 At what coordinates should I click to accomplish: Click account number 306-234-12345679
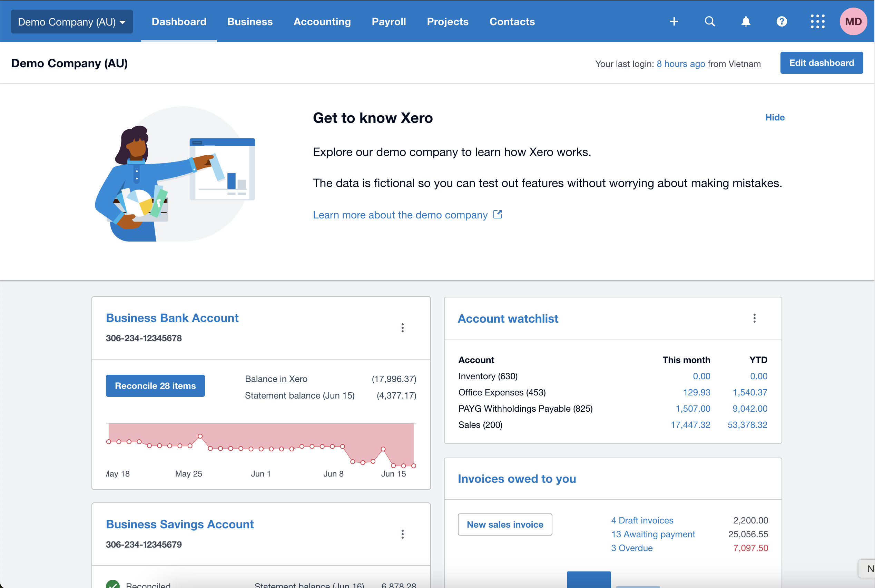click(144, 544)
